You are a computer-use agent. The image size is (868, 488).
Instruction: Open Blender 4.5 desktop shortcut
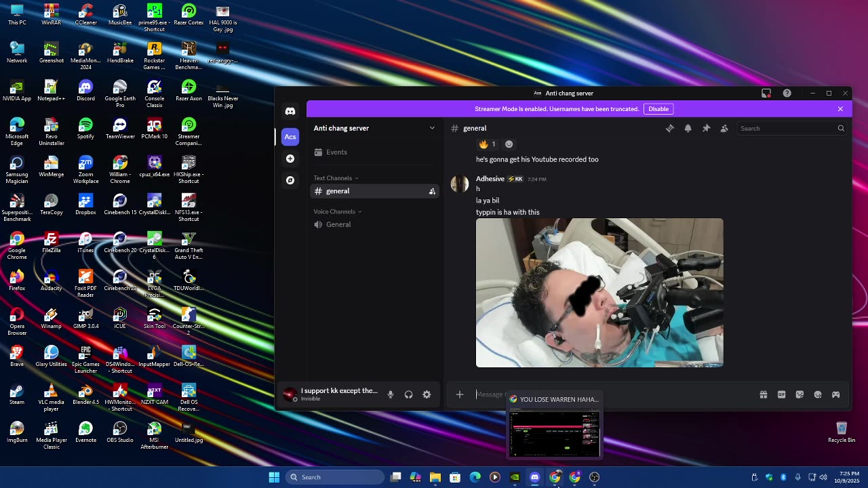[x=85, y=394]
